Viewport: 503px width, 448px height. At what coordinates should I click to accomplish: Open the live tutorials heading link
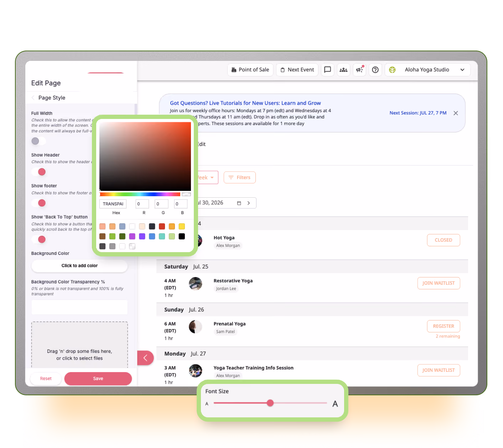(x=245, y=103)
